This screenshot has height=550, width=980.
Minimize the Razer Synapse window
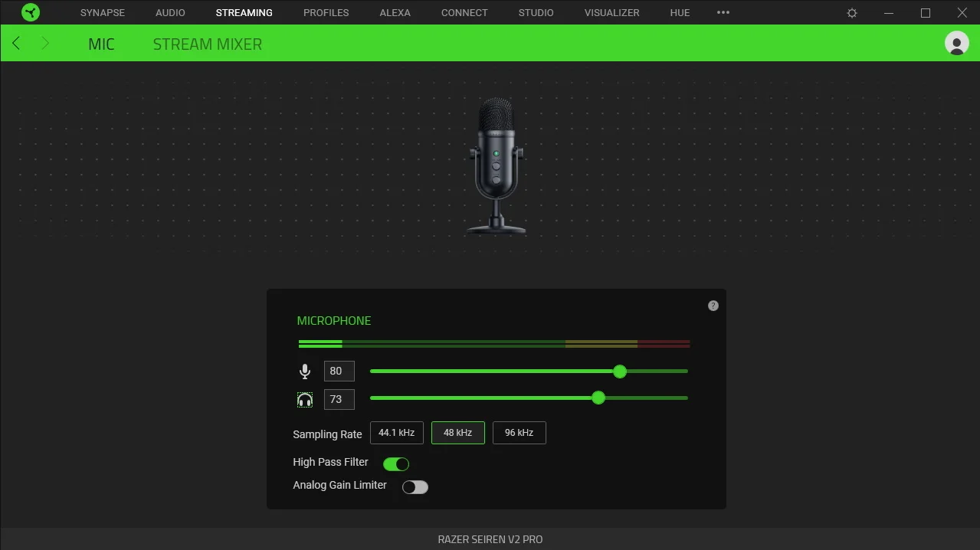(x=889, y=13)
